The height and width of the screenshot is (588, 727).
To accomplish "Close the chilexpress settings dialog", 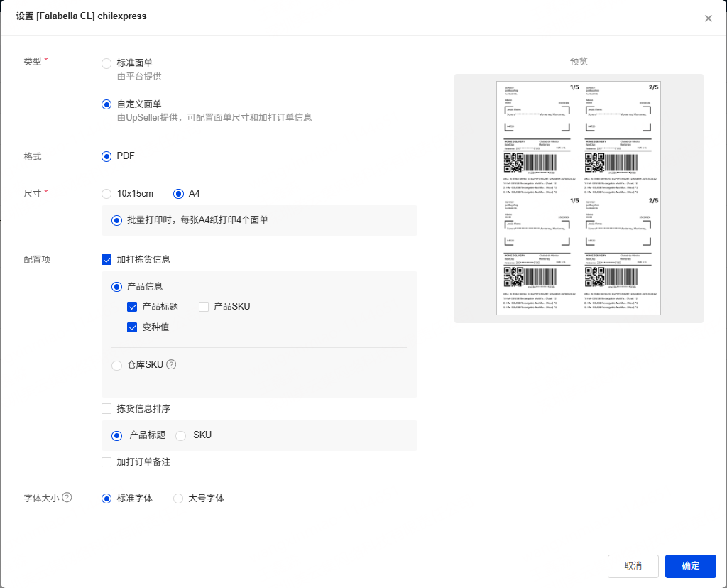I will click(x=708, y=18).
